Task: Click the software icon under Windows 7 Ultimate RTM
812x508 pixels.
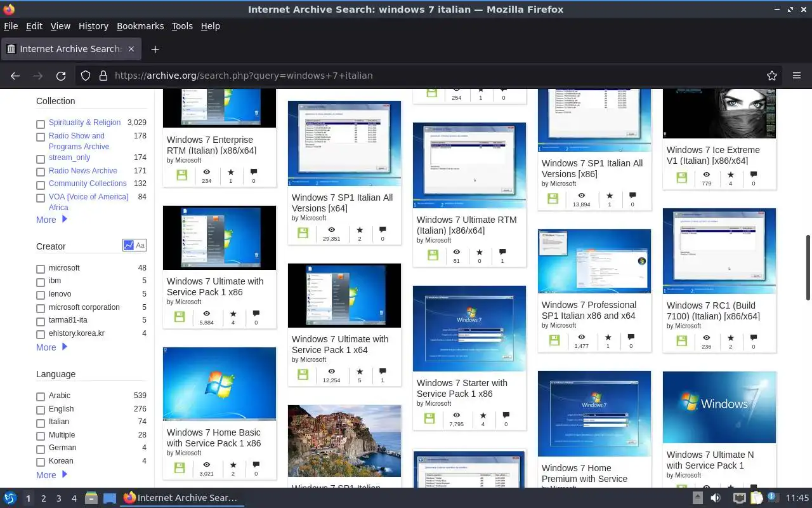Action: click(433, 255)
